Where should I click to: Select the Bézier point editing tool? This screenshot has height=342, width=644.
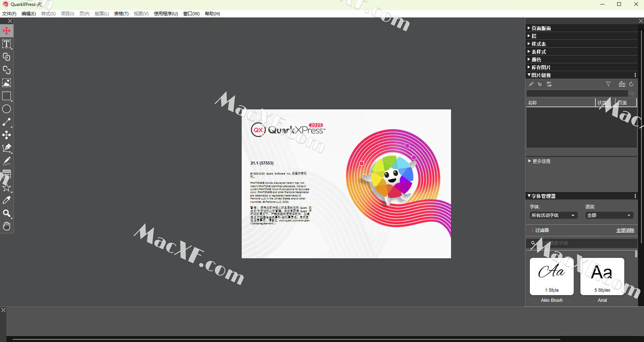[7, 135]
